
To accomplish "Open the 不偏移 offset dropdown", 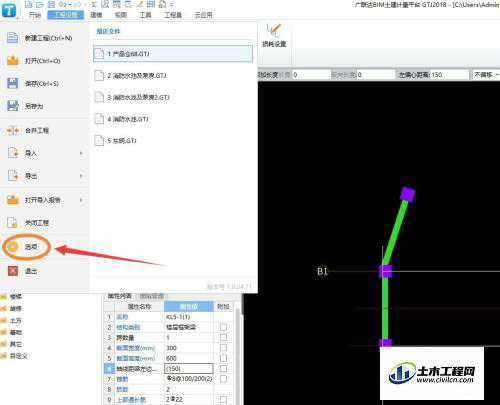I will coord(486,75).
